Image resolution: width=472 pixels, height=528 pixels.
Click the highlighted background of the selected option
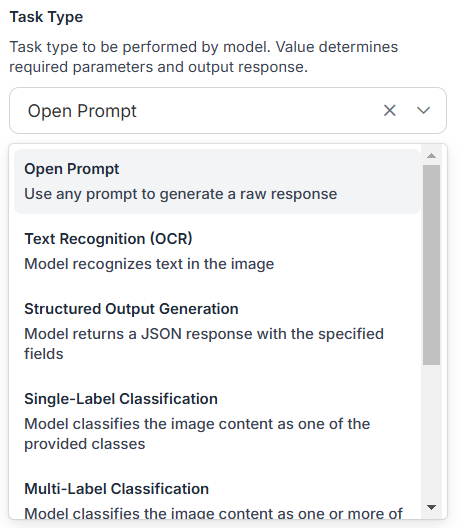tap(217, 181)
